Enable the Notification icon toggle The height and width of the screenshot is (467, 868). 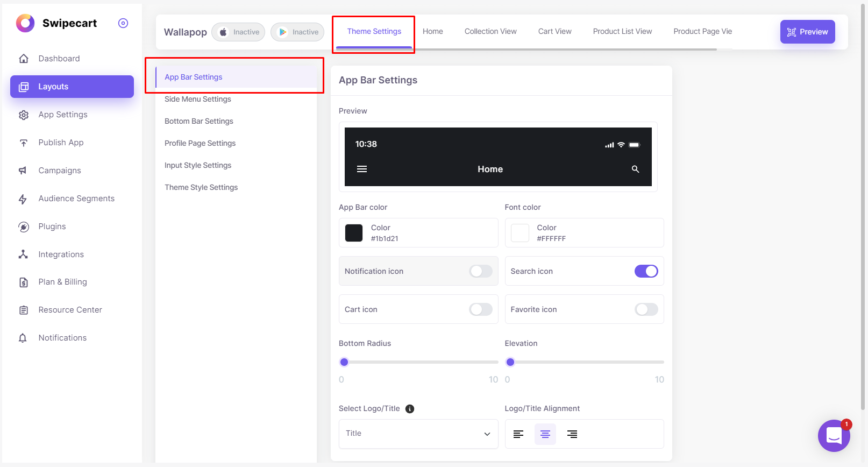click(x=480, y=271)
